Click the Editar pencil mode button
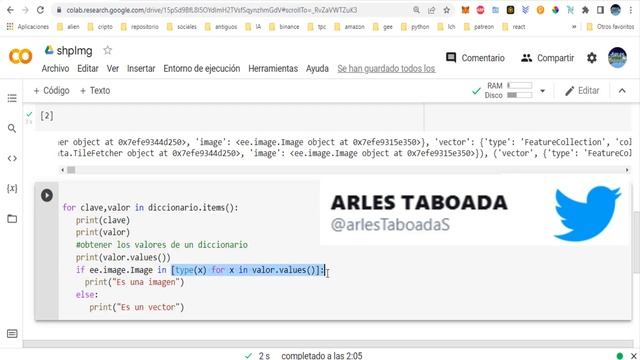The height and width of the screenshot is (360, 640). tap(582, 91)
